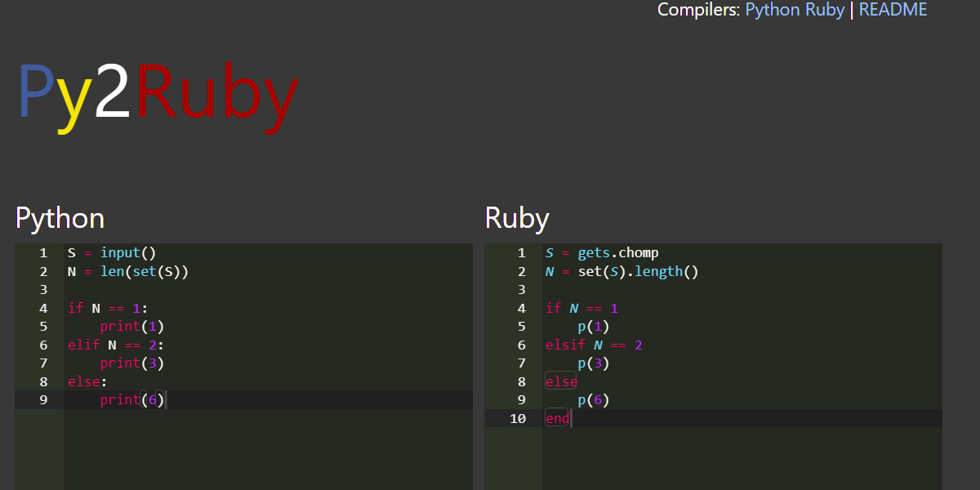Viewport: 980px width, 490px height.
Task: Click the Python editor heading
Action: click(60, 218)
